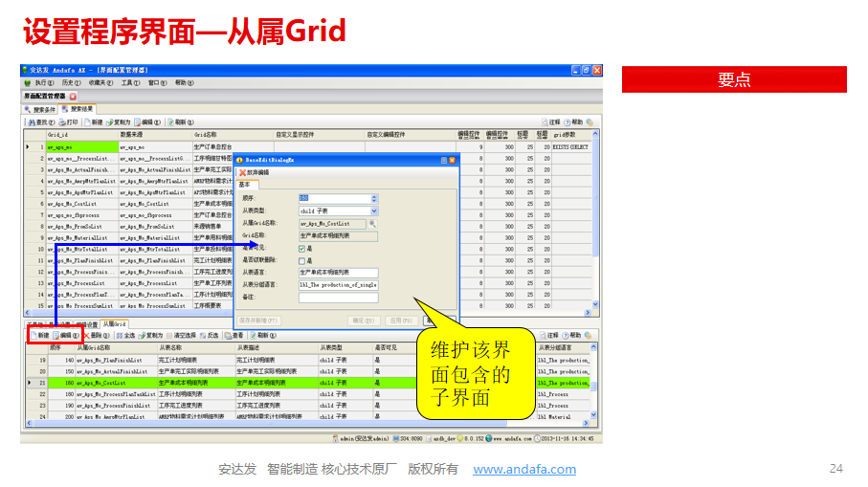The image size is (868, 487).
Task: Click the lookup icon beside 从属Grid名称 field
Action: [x=373, y=223]
